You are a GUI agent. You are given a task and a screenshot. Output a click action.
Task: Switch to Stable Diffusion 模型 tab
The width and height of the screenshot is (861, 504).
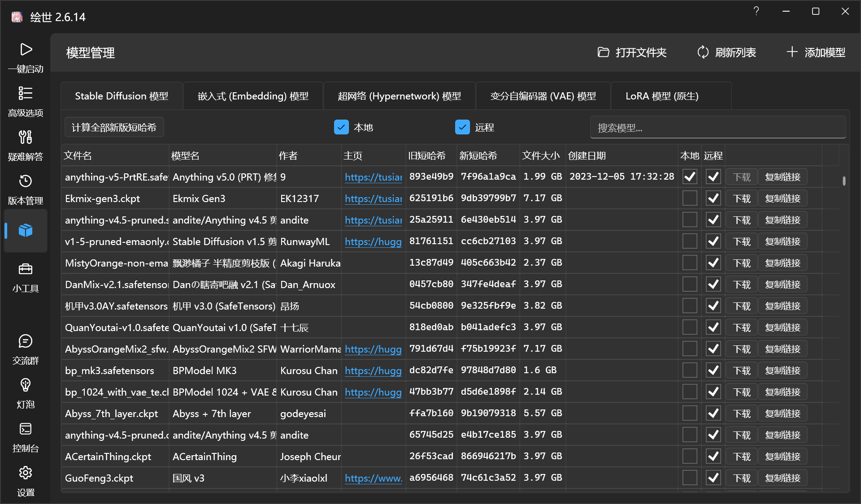coord(122,96)
